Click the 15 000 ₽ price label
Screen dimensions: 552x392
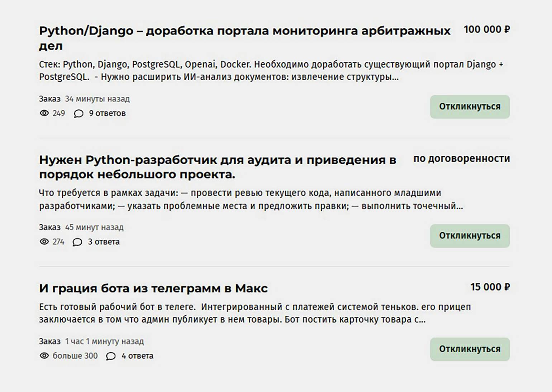pyautogui.click(x=490, y=287)
